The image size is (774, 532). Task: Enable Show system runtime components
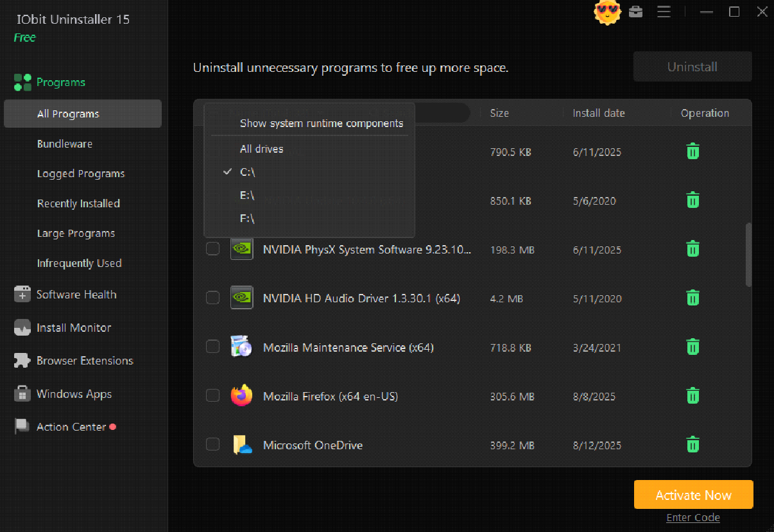pyautogui.click(x=321, y=123)
